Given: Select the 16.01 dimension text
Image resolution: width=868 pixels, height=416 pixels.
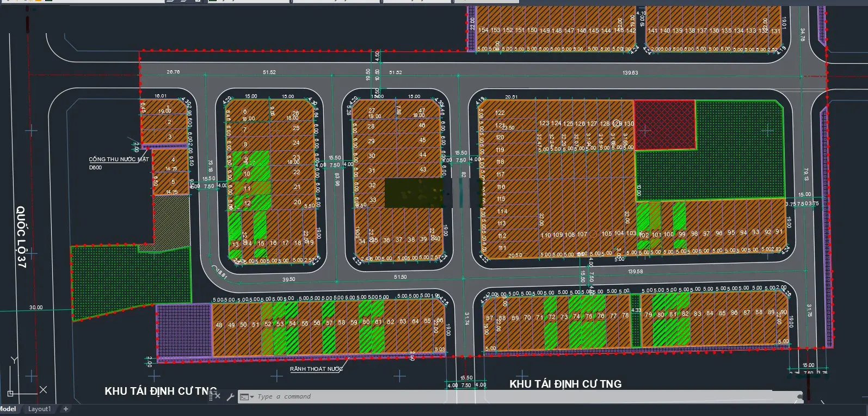Looking at the screenshot, I should (161, 96).
